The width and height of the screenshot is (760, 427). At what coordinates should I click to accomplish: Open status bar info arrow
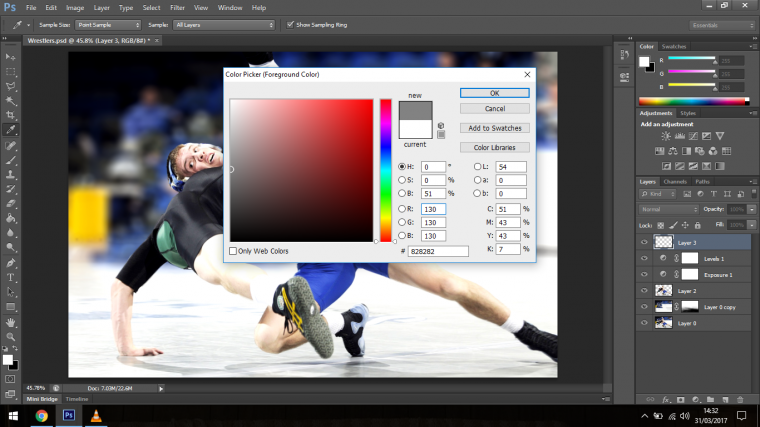tap(161, 388)
